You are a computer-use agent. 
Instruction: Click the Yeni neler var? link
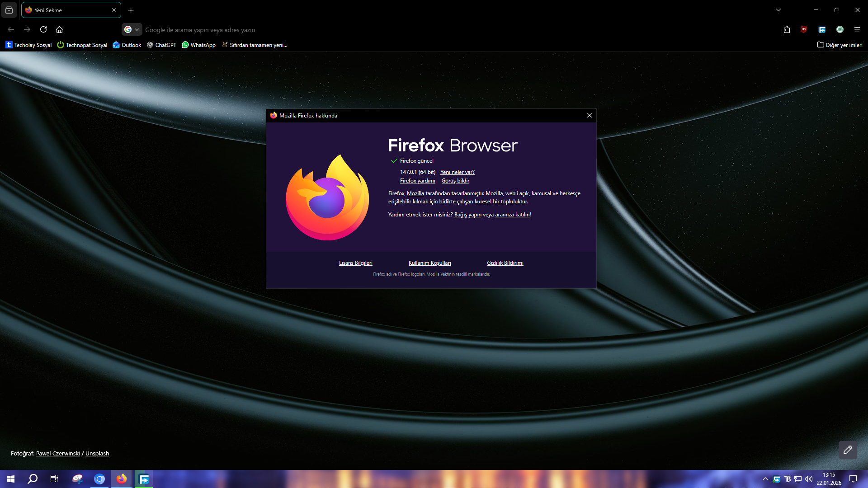click(x=458, y=172)
